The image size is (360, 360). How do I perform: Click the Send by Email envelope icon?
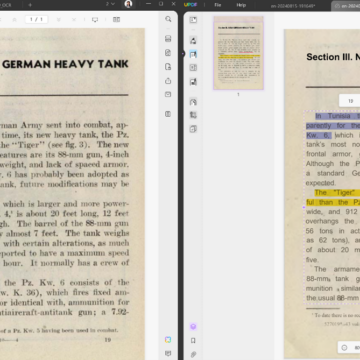168,95
